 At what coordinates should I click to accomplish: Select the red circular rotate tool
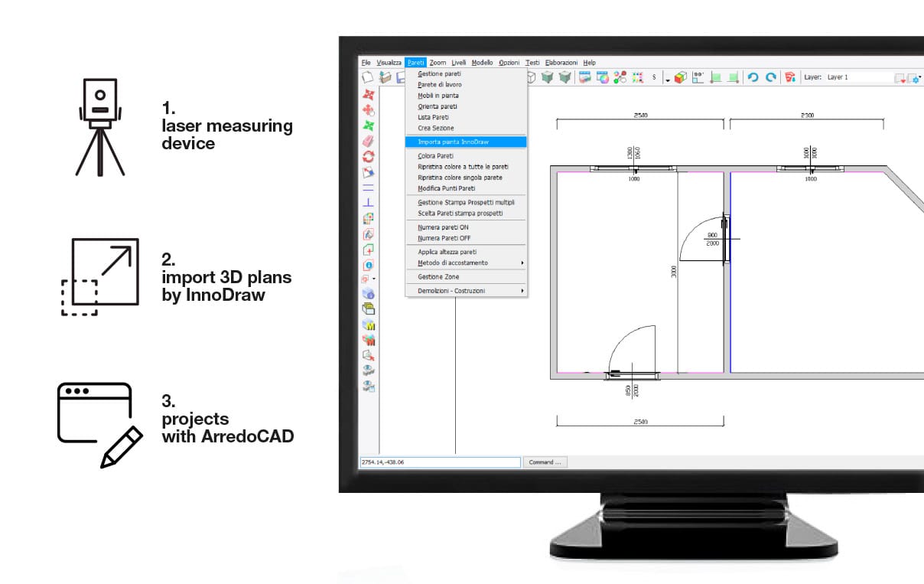tap(368, 156)
